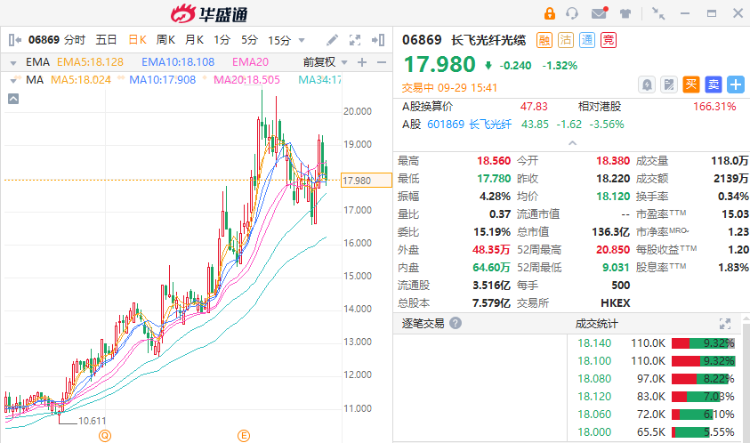Open the skin theme shirt icon
750x443 pixels.
tap(625, 13)
